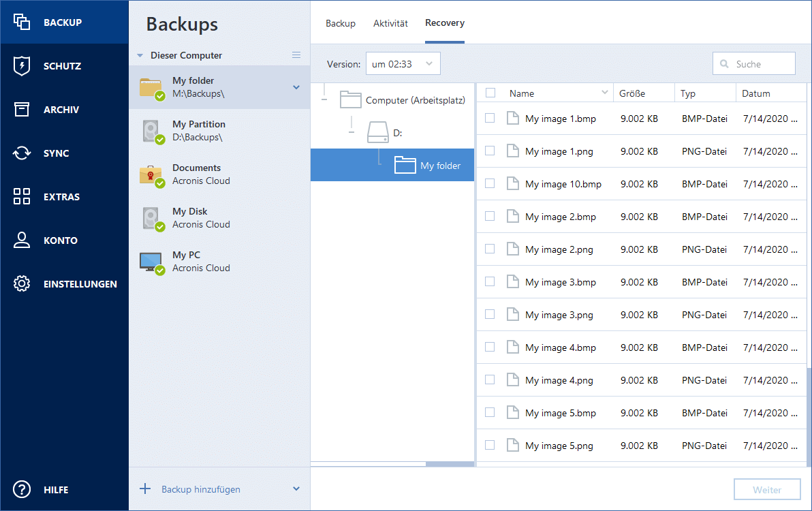Check the box for My image 1.bmp
The image size is (812, 511).
pyautogui.click(x=490, y=118)
